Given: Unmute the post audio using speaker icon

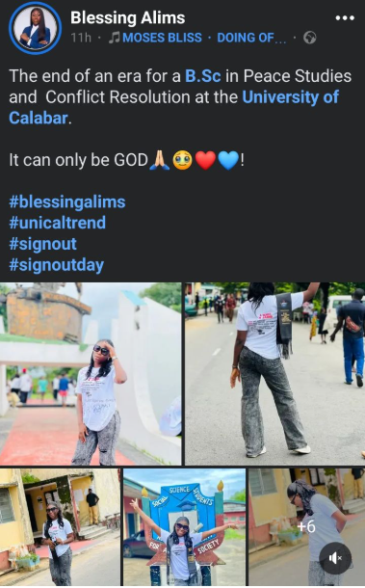Looking at the screenshot, I should coord(335,558).
